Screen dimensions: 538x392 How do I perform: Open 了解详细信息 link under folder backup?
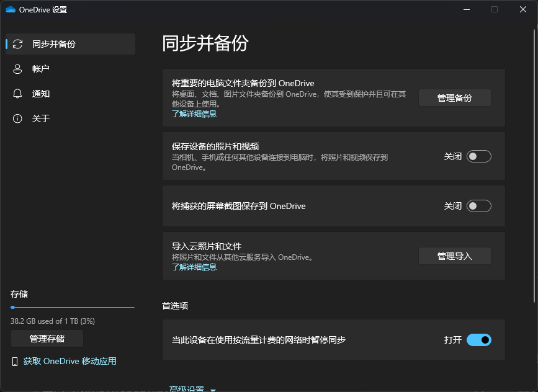194,114
